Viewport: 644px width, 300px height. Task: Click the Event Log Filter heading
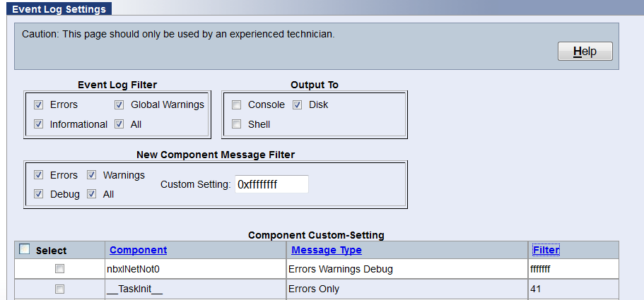pyautogui.click(x=117, y=85)
